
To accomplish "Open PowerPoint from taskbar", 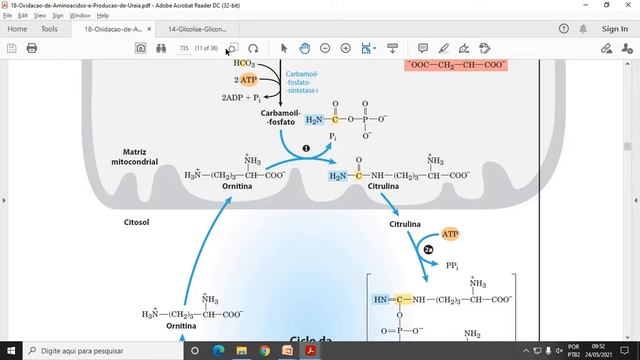I will (287, 351).
